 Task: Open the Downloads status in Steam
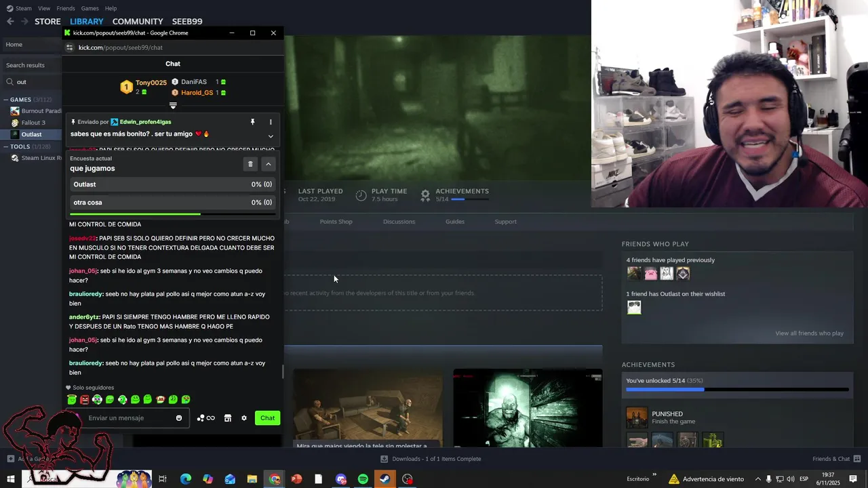click(x=431, y=459)
